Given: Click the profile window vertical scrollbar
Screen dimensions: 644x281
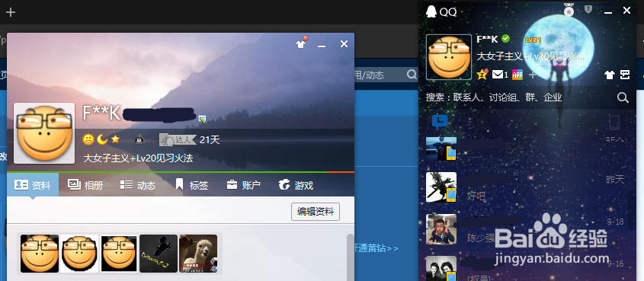Looking at the screenshot, I should point(350,257).
